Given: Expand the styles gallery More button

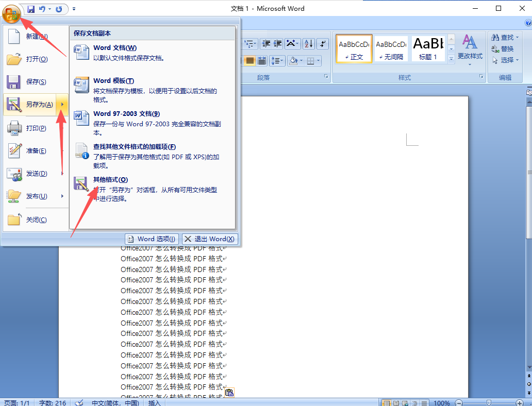Looking at the screenshot, I should 451,59.
